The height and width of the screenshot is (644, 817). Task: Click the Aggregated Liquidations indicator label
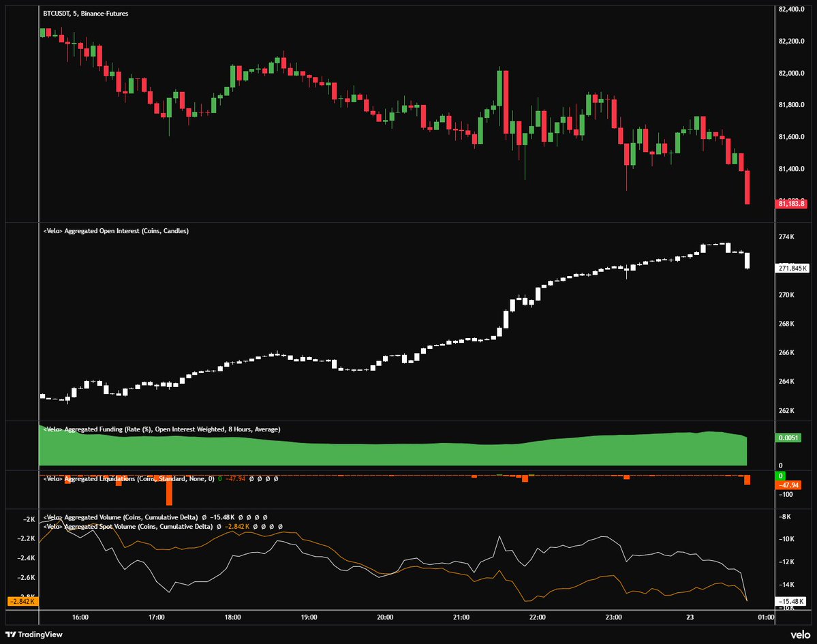tap(129, 478)
